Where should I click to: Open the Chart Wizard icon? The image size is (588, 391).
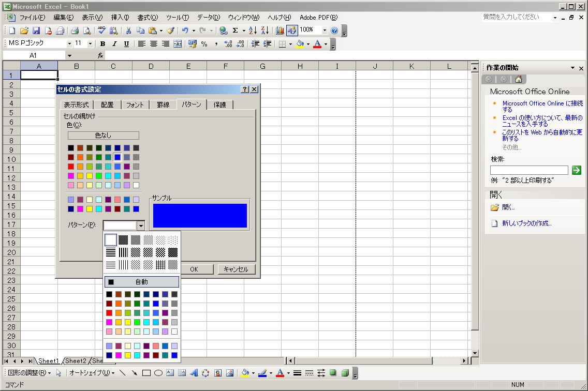point(280,31)
